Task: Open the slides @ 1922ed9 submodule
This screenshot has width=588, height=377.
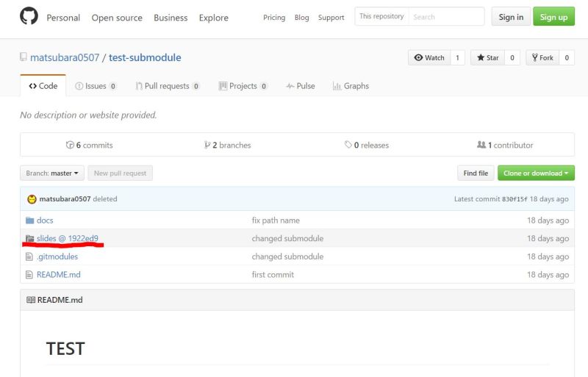Action: (x=68, y=238)
